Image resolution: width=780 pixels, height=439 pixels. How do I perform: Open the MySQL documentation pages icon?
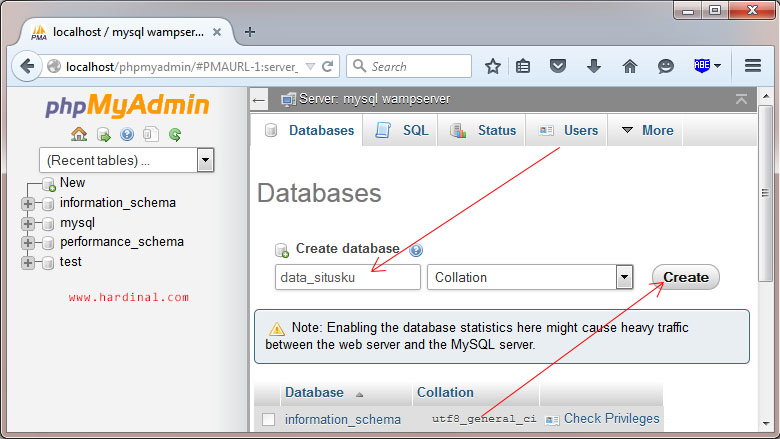coord(151,134)
